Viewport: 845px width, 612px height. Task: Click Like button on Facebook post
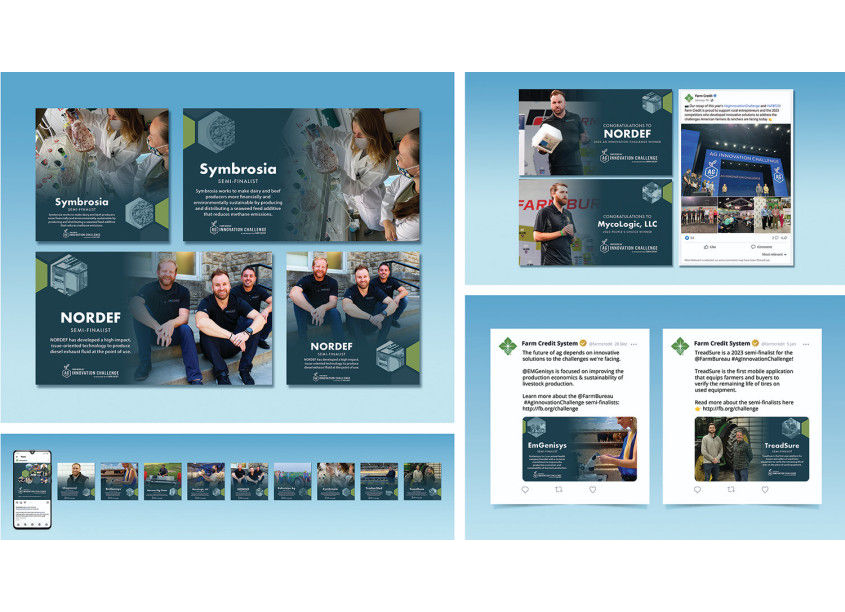[710, 247]
